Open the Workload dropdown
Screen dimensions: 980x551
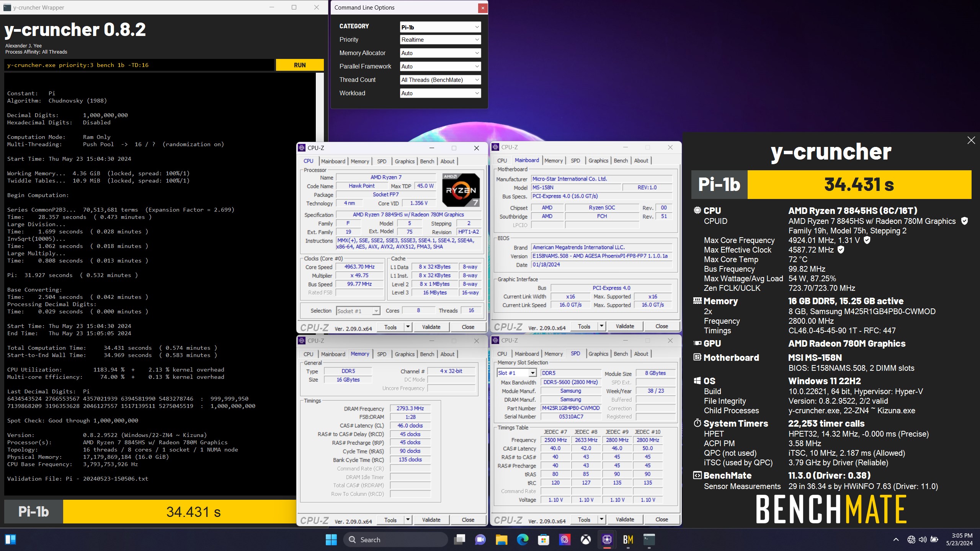coord(440,93)
